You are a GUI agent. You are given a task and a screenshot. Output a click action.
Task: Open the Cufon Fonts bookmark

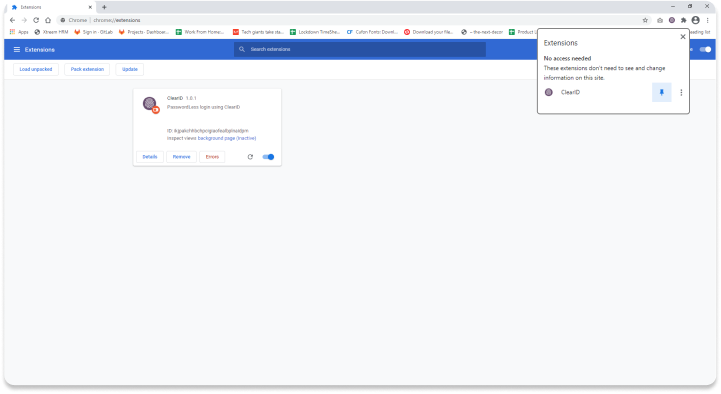click(372, 32)
